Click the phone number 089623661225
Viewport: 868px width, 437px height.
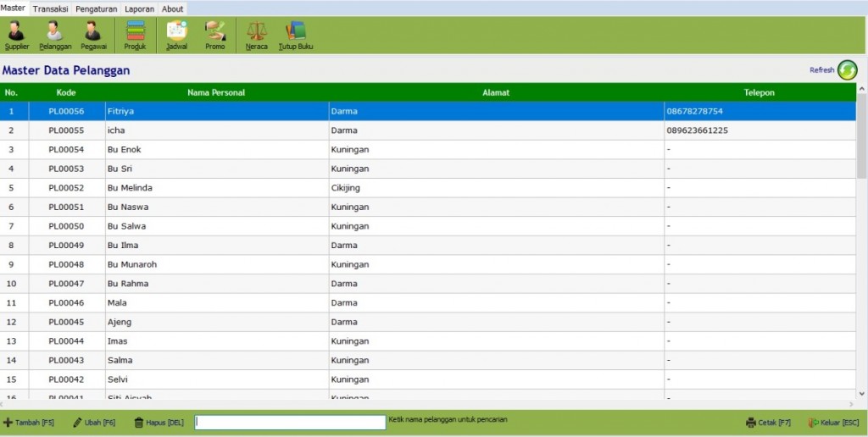click(x=698, y=130)
